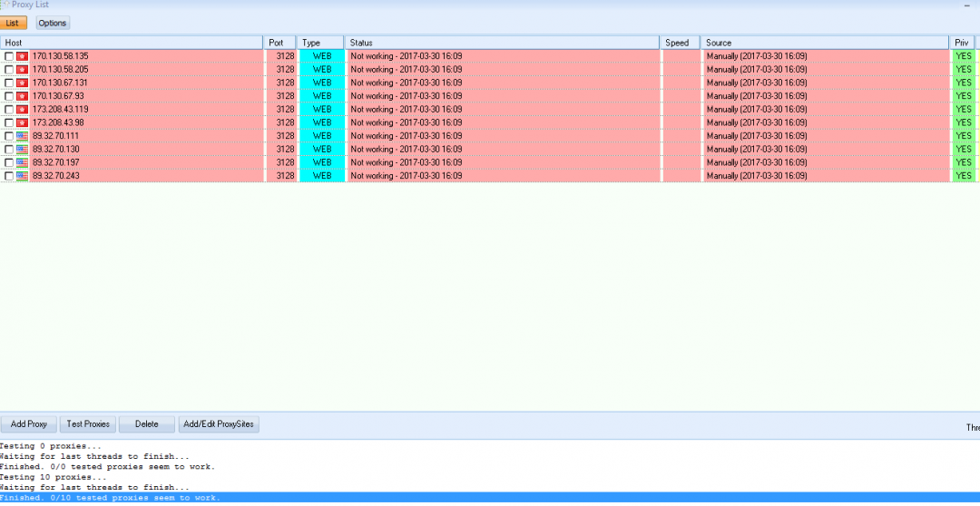This screenshot has width=980, height=506.
Task: Select the highlighted 'Finished. 0/10' log line
Action: coord(109,498)
